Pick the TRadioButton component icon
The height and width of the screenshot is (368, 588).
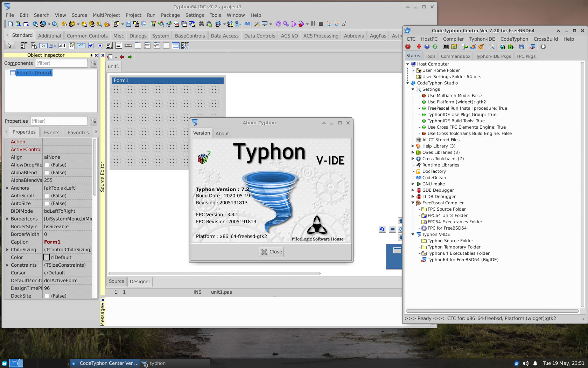coord(100,45)
